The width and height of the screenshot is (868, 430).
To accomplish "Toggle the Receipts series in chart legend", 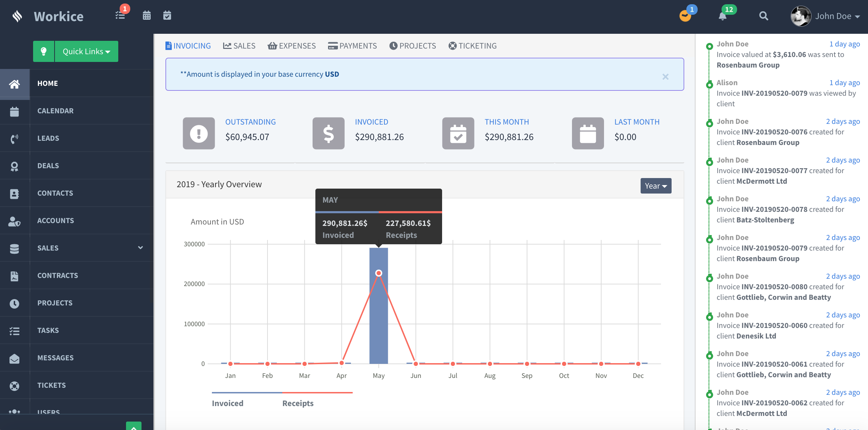I will [x=298, y=403].
